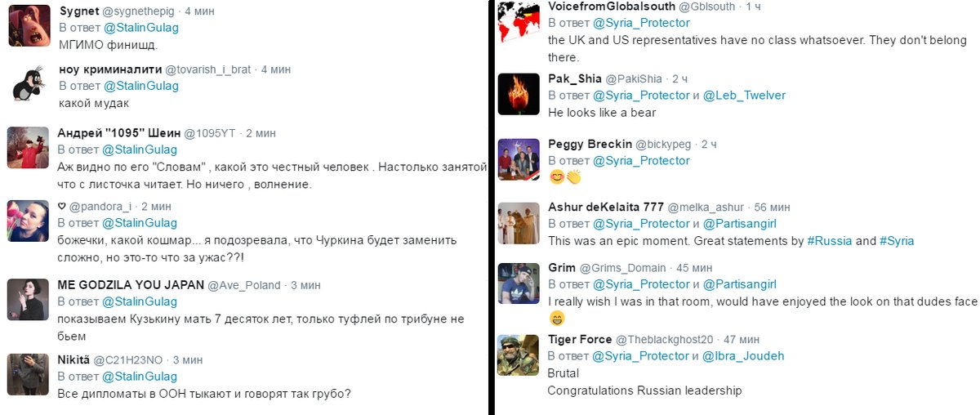Click the Nikitä display name
Screen dimensions: 980x415
73,359
